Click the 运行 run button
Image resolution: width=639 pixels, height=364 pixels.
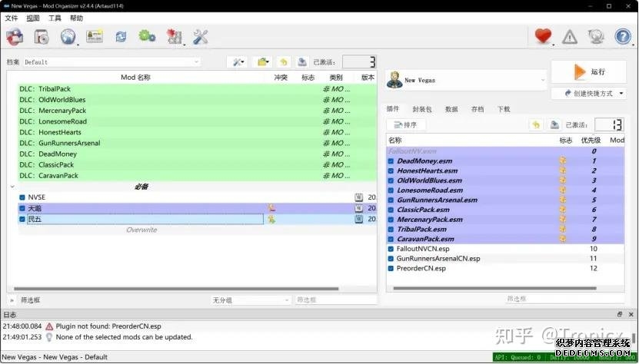click(x=589, y=72)
